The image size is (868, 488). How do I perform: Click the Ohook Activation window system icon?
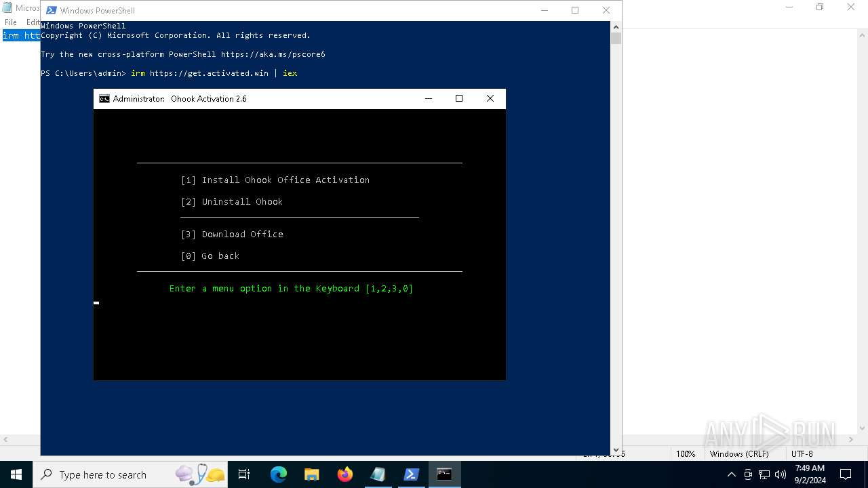point(104,99)
